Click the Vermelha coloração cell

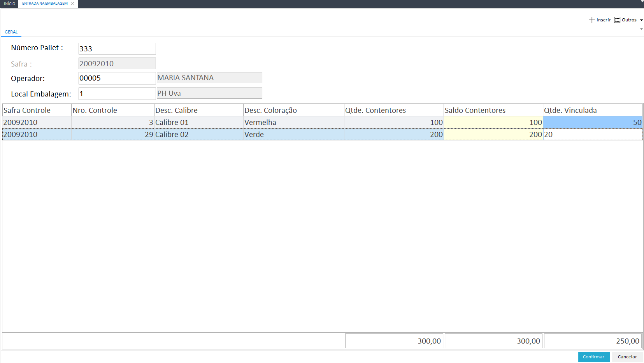click(x=294, y=123)
